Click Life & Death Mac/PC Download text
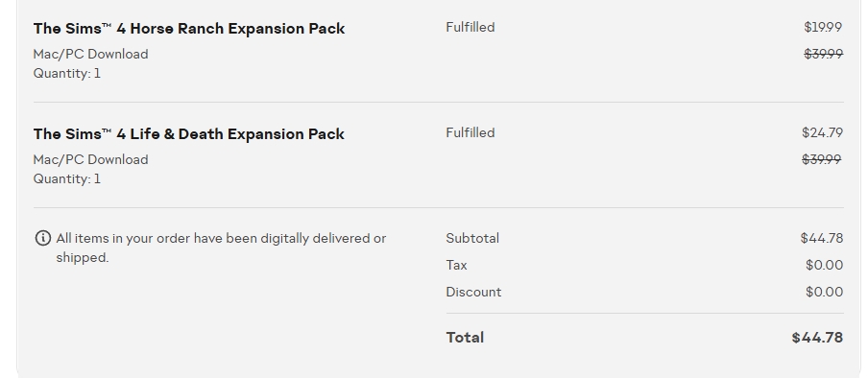 [91, 160]
